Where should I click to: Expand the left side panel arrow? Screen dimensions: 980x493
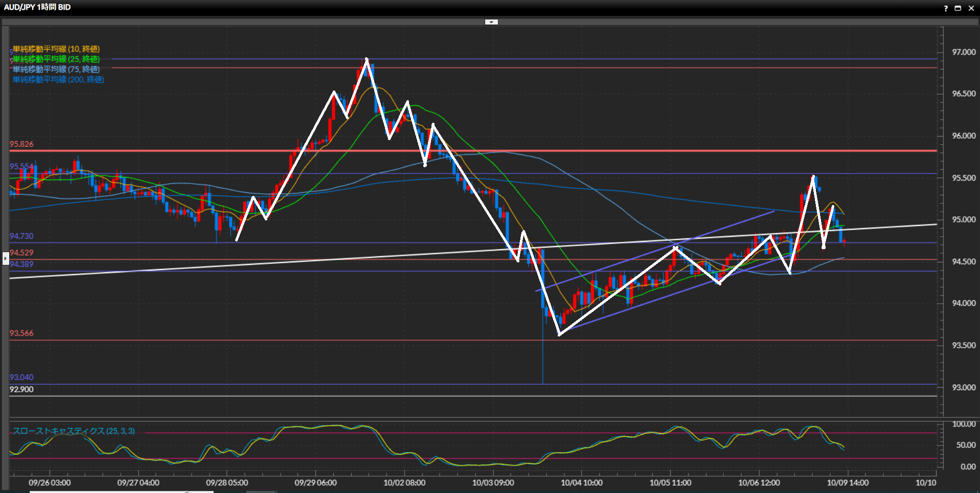tap(6, 258)
